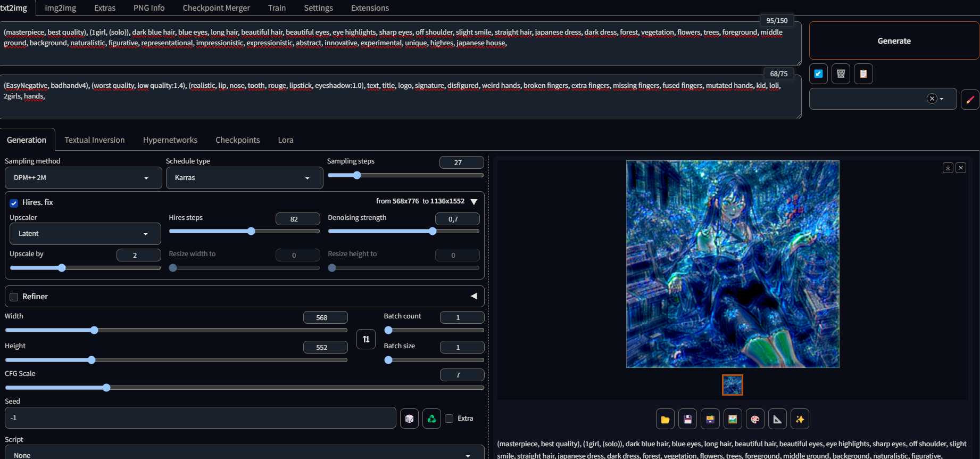980x459 pixels.
Task: Adjust the Sampling steps slider
Action: pyautogui.click(x=405, y=175)
